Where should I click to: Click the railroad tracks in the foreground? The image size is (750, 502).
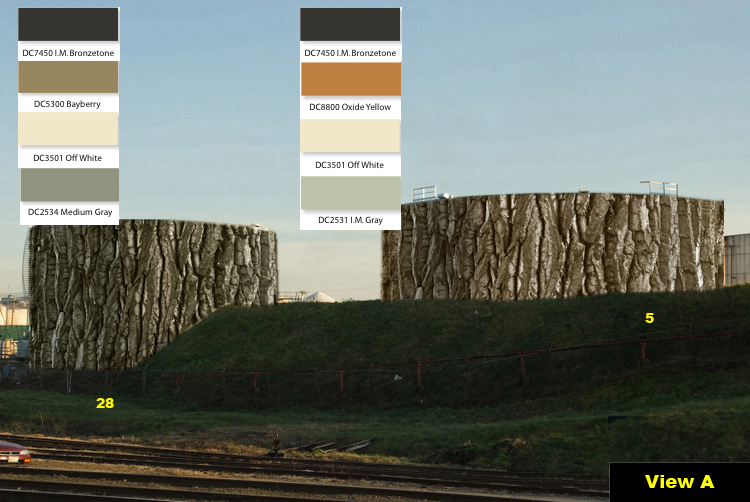(x=300, y=470)
